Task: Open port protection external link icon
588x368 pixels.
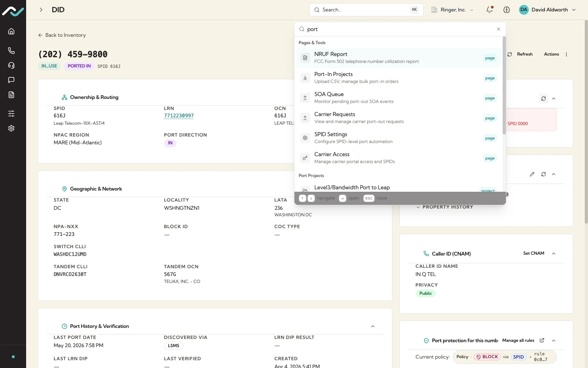Action: [542, 341]
